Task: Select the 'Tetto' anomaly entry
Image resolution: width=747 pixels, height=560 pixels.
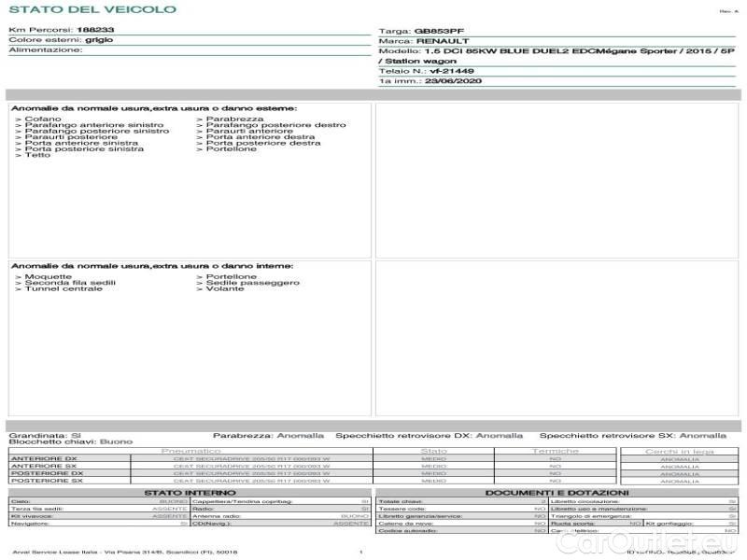Action: click(x=37, y=155)
